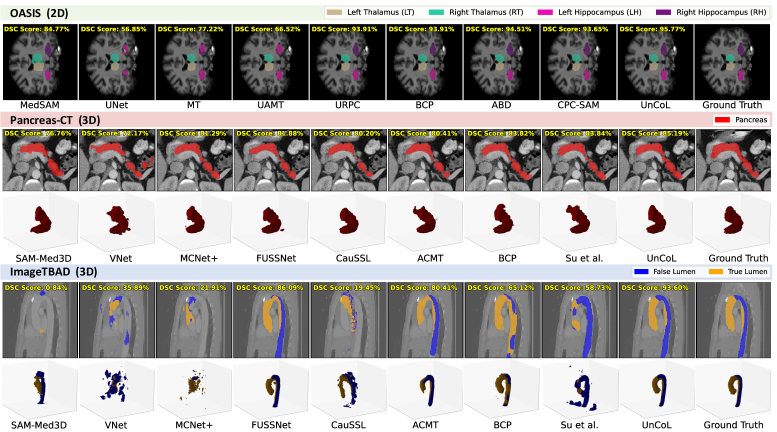The width and height of the screenshot is (777, 432).
Task: Click the ImageTBAD VNet method label
Action: pos(116,425)
